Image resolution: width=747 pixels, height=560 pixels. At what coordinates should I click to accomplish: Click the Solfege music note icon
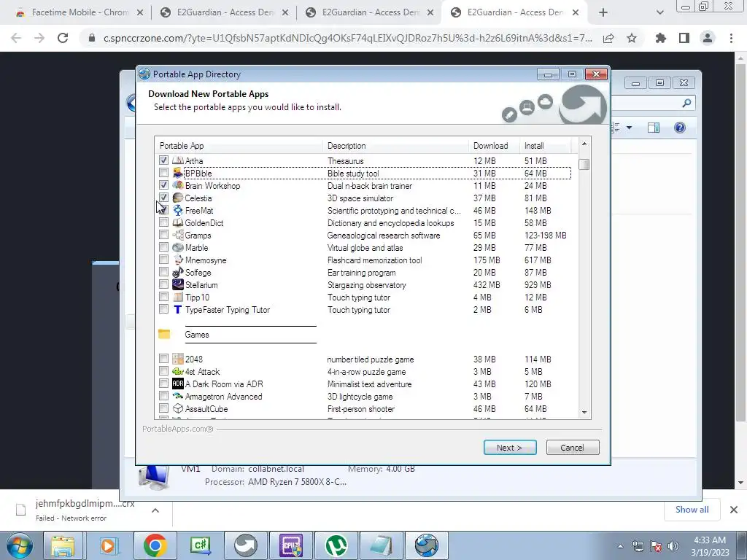point(178,272)
